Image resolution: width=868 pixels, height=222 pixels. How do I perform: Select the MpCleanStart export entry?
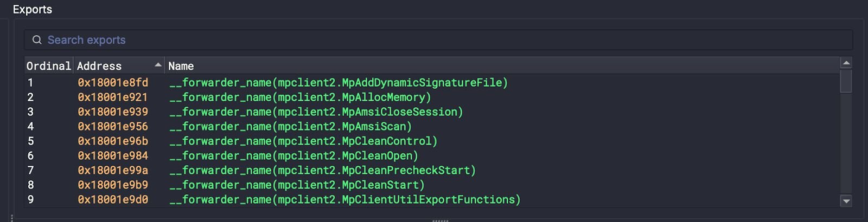(x=297, y=185)
